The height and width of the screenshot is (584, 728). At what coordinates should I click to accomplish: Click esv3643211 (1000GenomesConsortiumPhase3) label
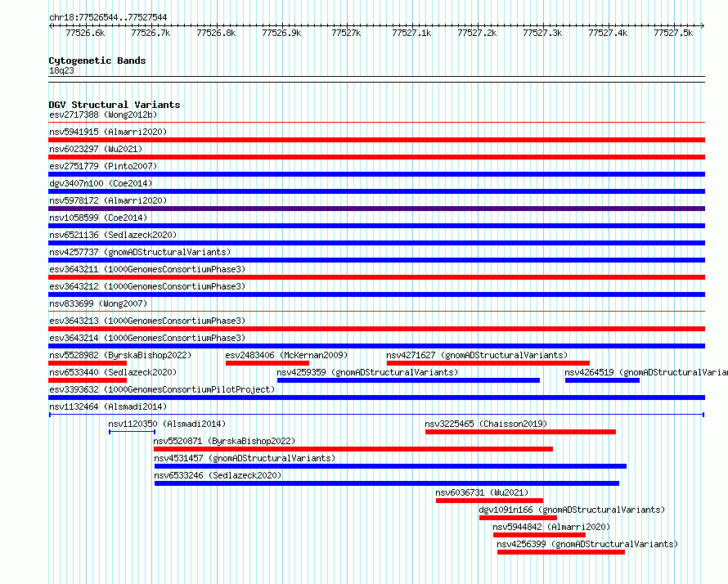point(147,269)
